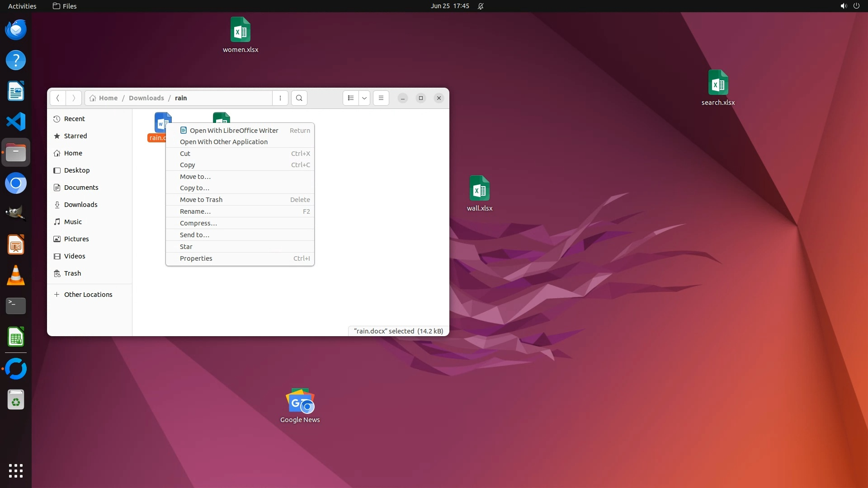Select Open With LibreOffice Writer

pyautogui.click(x=234, y=131)
